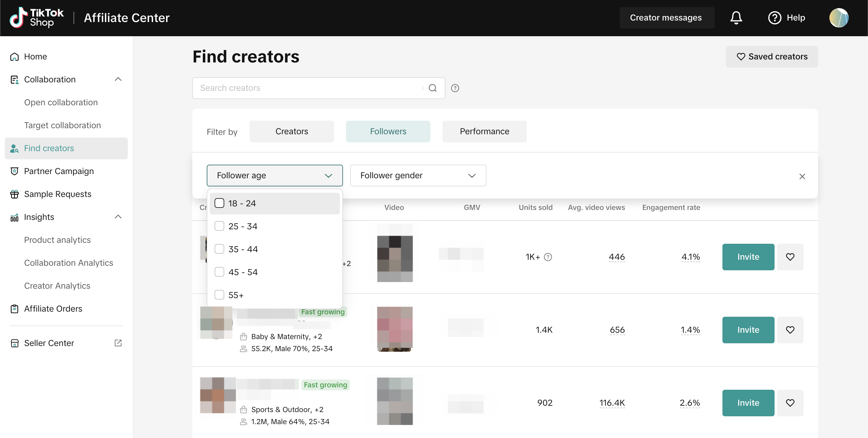Check the 18 - 24 age checkbox
The image size is (868, 438).
pyautogui.click(x=219, y=203)
